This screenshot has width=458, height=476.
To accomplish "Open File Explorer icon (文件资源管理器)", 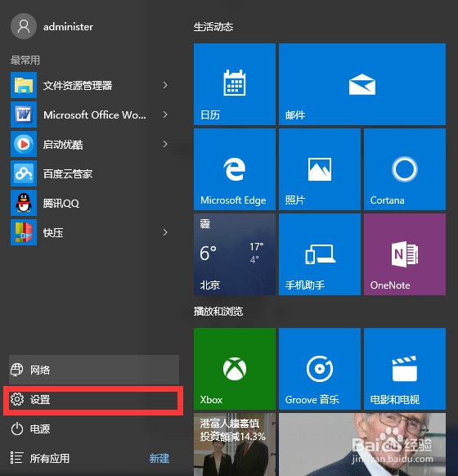I will [24, 85].
